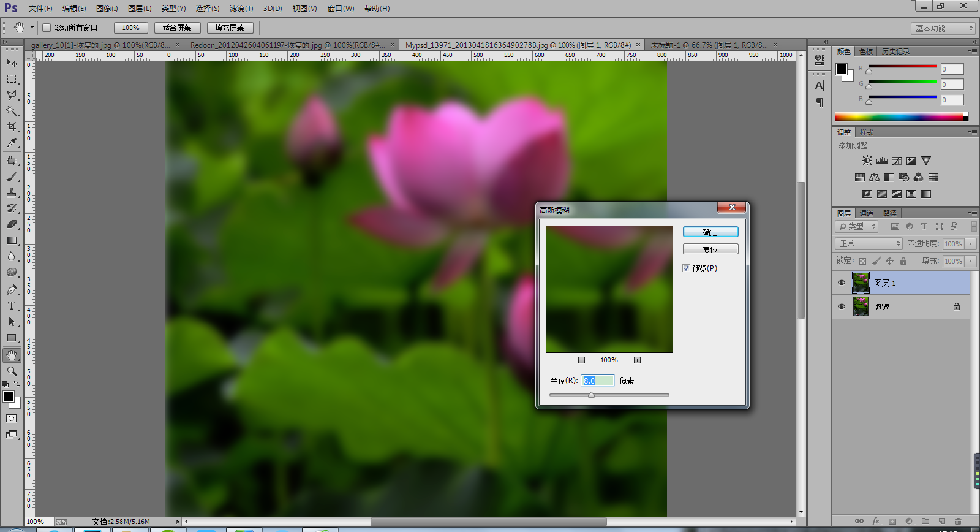Select the Eyedropper tool

(12, 143)
